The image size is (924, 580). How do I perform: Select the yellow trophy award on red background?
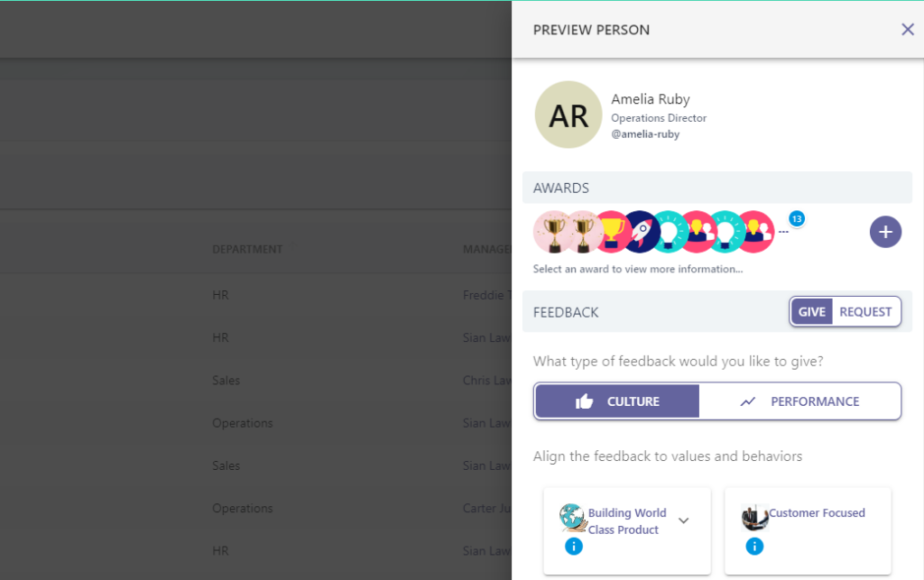click(x=612, y=231)
